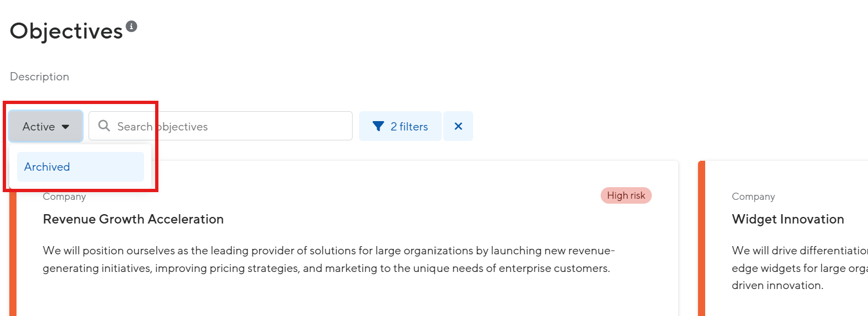Screen dimensions: 868x316
Task: Click the info icon beside Objectives heading
Action: point(131,26)
